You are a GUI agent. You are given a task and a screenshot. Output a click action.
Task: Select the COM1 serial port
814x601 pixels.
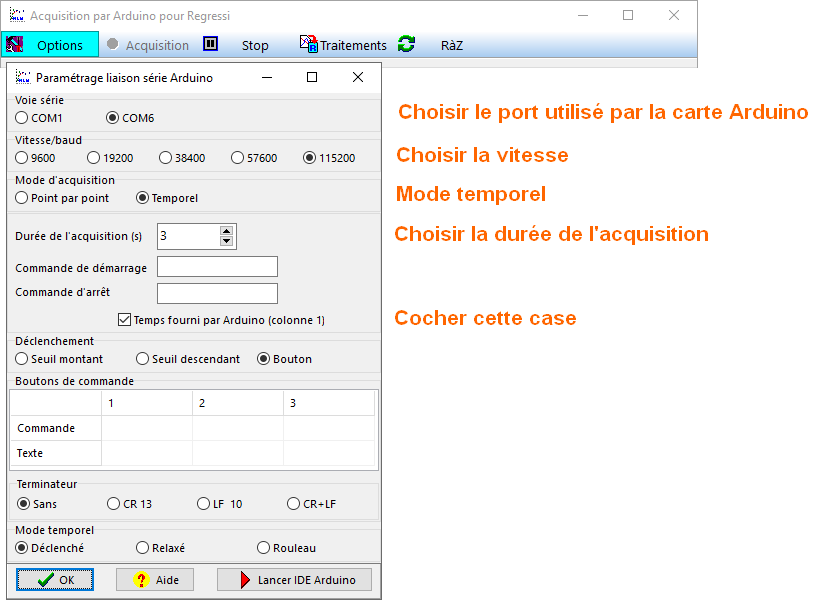point(39,118)
